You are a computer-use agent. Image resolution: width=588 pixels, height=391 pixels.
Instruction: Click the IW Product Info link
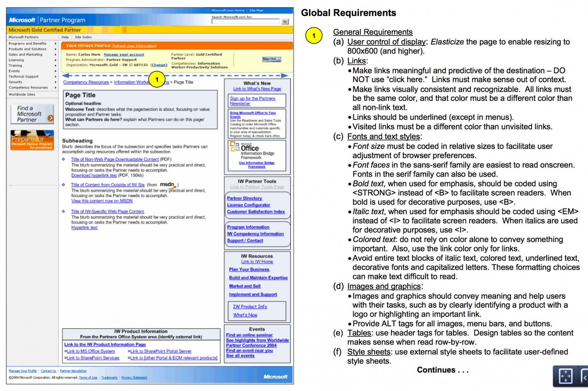[x=250, y=307]
